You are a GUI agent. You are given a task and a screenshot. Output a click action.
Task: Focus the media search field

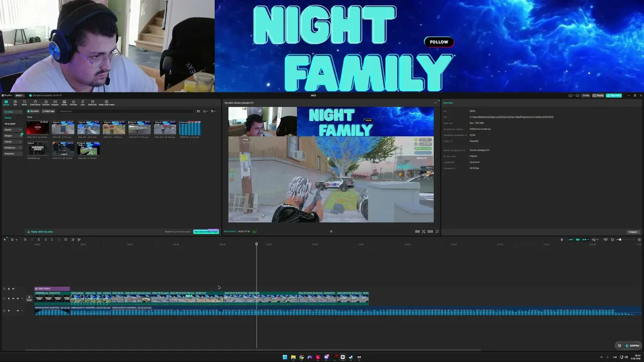[125, 111]
